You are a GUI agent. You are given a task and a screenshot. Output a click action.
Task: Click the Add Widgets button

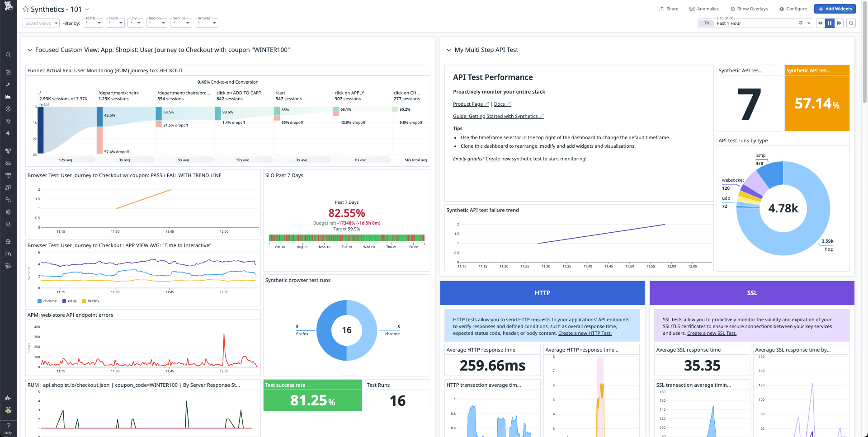(835, 9)
